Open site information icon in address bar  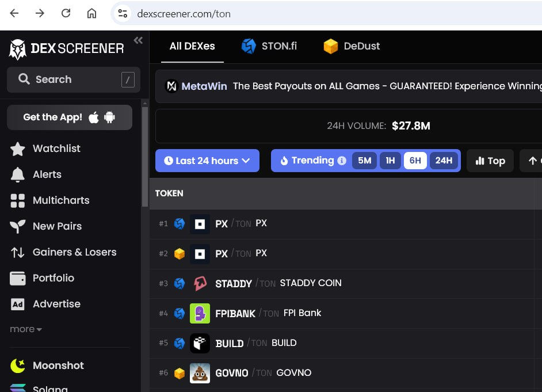[x=123, y=13]
